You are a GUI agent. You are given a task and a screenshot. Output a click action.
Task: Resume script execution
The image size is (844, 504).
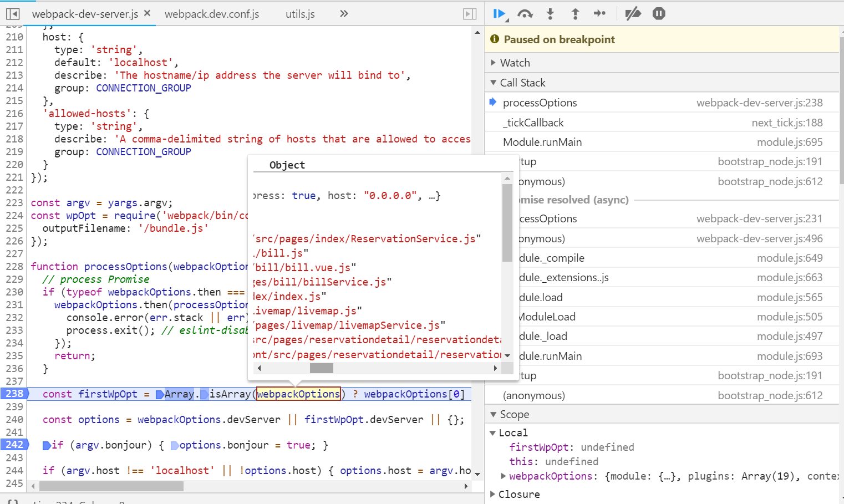(499, 14)
